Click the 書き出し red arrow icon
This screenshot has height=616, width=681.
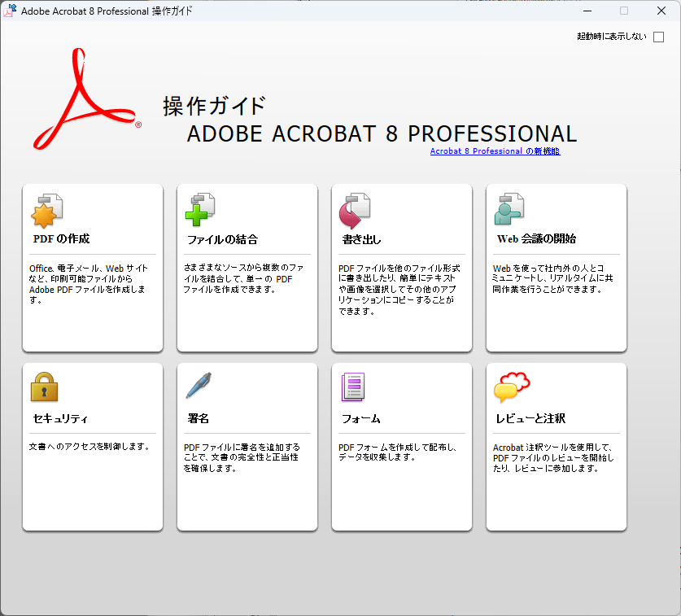tap(355, 211)
